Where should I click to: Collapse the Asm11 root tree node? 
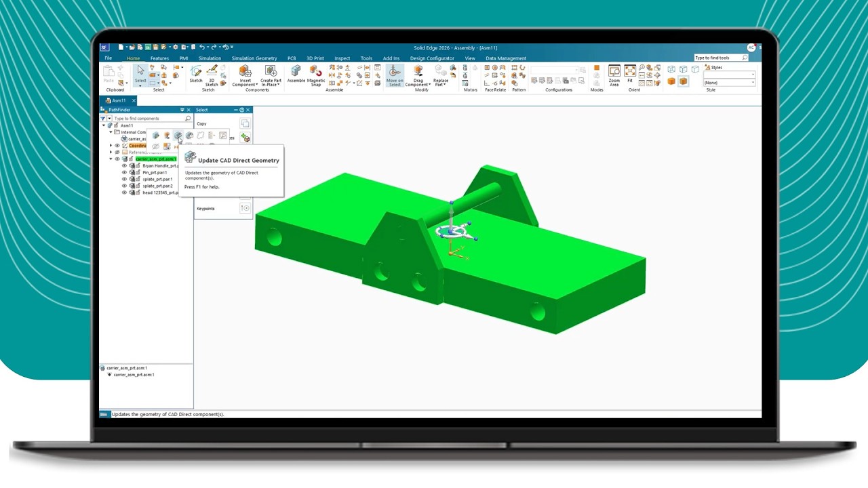click(x=104, y=125)
